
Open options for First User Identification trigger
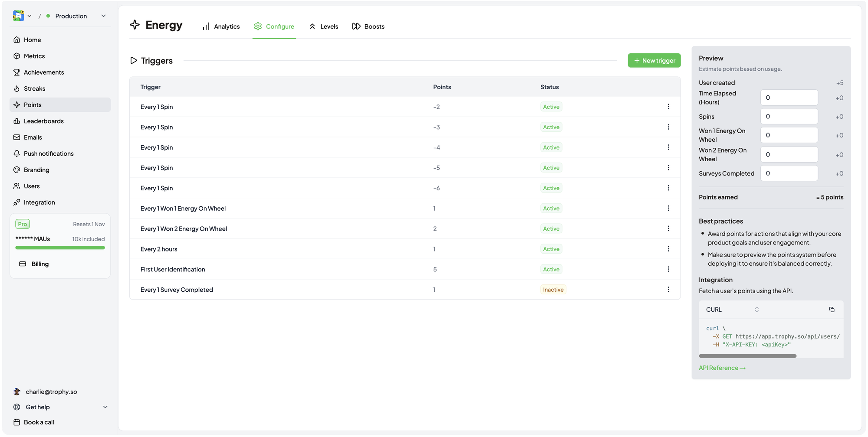[x=668, y=269]
